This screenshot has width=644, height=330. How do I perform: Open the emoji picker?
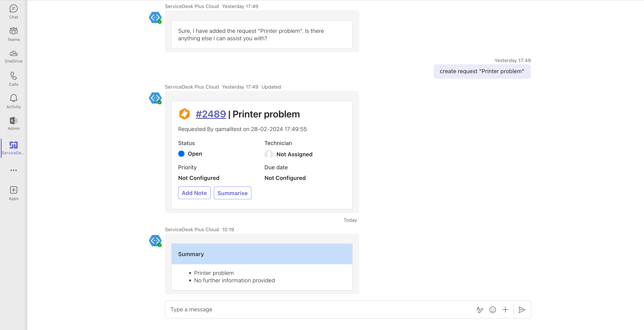pos(493,310)
